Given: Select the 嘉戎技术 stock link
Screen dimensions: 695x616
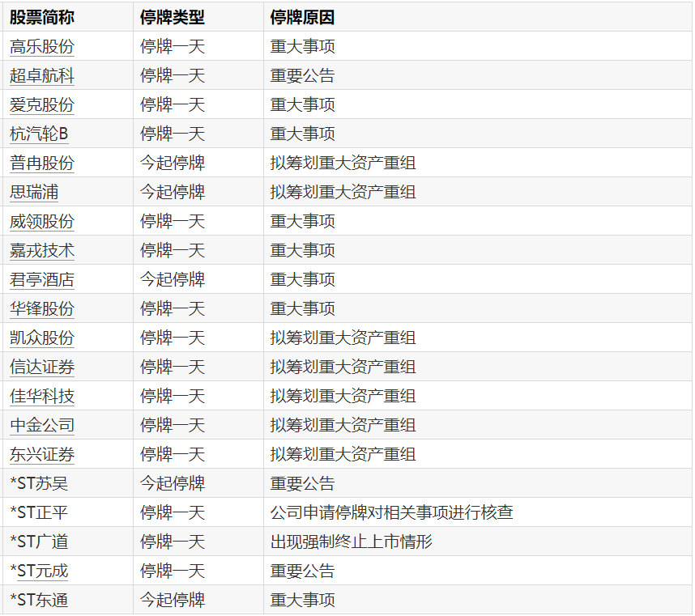Looking at the screenshot, I should click(x=41, y=251).
